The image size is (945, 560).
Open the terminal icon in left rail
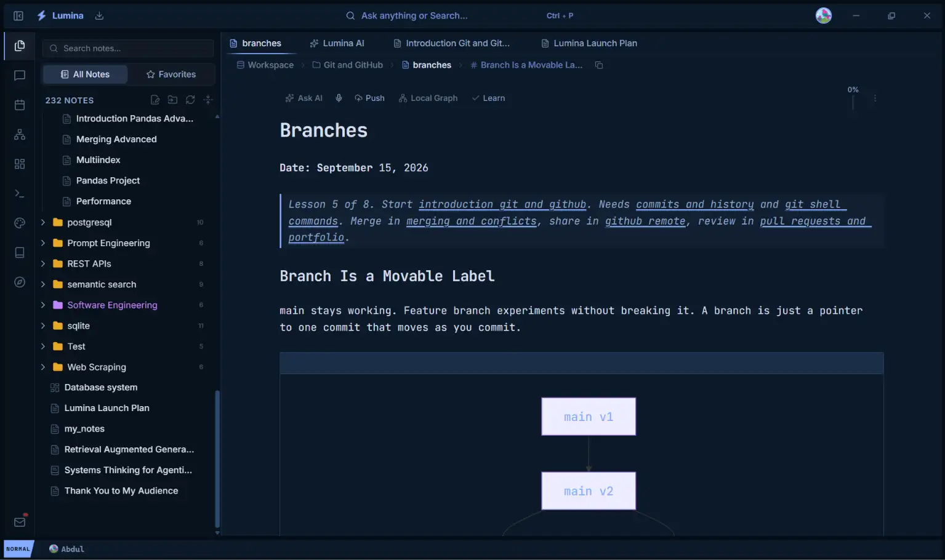tap(20, 193)
